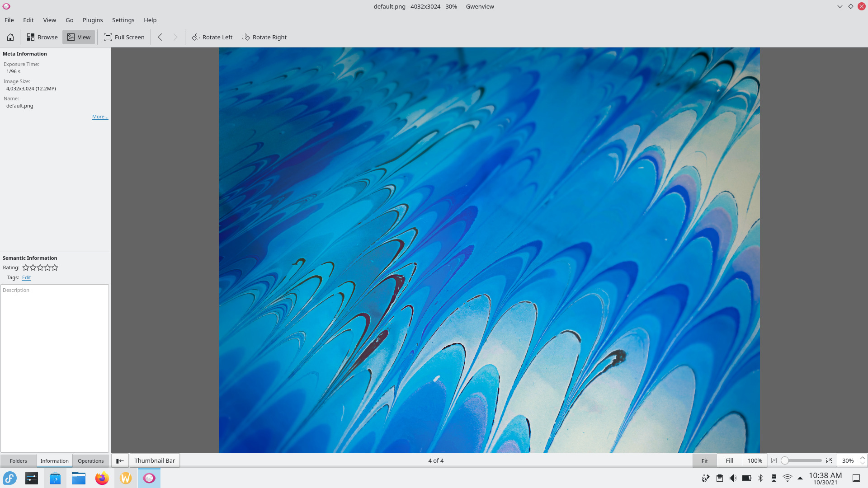Toggle Fill zoom mode
The width and height of the screenshot is (868, 488).
click(729, 461)
